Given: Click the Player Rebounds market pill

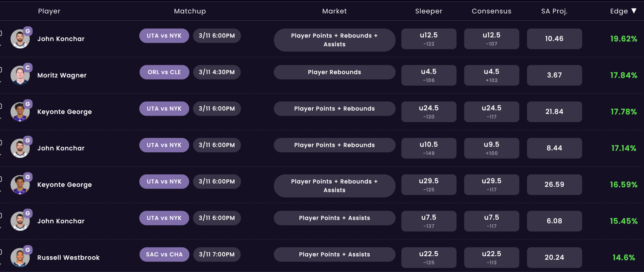Looking at the screenshot, I should click(334, 72).
